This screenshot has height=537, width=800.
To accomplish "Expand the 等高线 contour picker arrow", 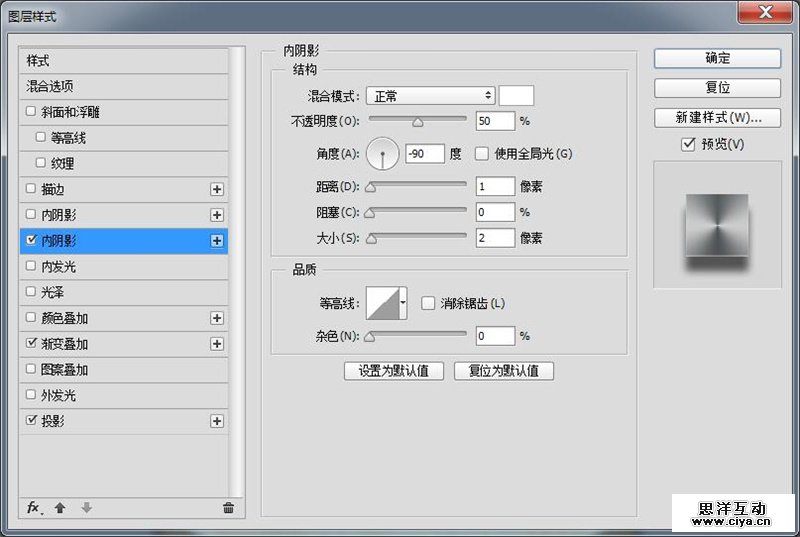I will coord(403,302).
